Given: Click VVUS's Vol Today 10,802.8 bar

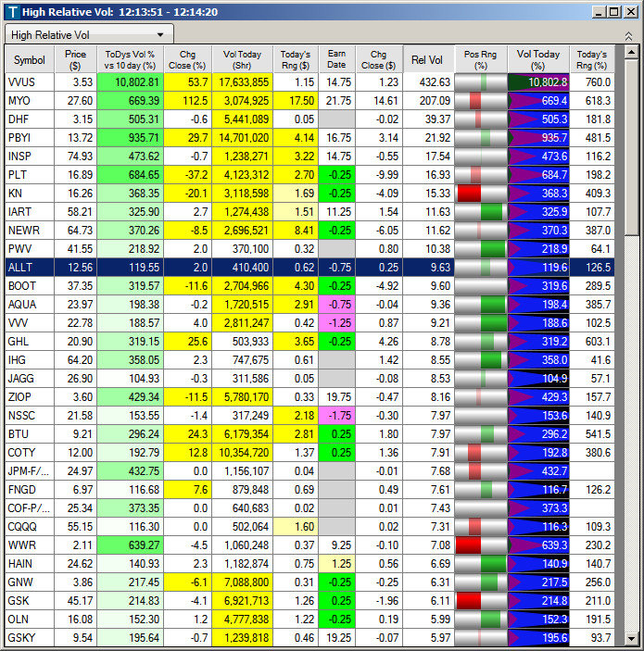Looking at the screenshot, I should tap(538, 82).
